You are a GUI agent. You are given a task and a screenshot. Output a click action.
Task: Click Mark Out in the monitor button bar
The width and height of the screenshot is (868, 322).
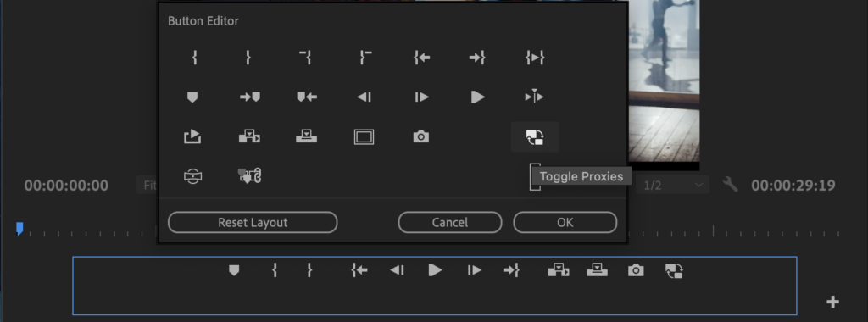pos(309,270)
